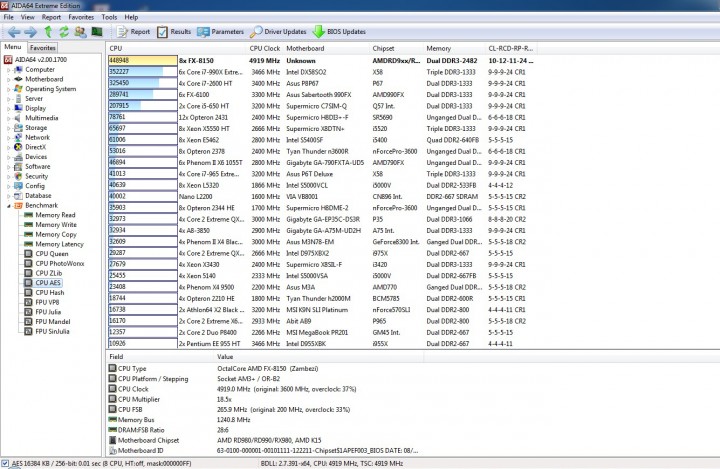The image size is (720, 469).
Task: Open the FPU SinJulia benchmark
Action: tap(52, 331)
